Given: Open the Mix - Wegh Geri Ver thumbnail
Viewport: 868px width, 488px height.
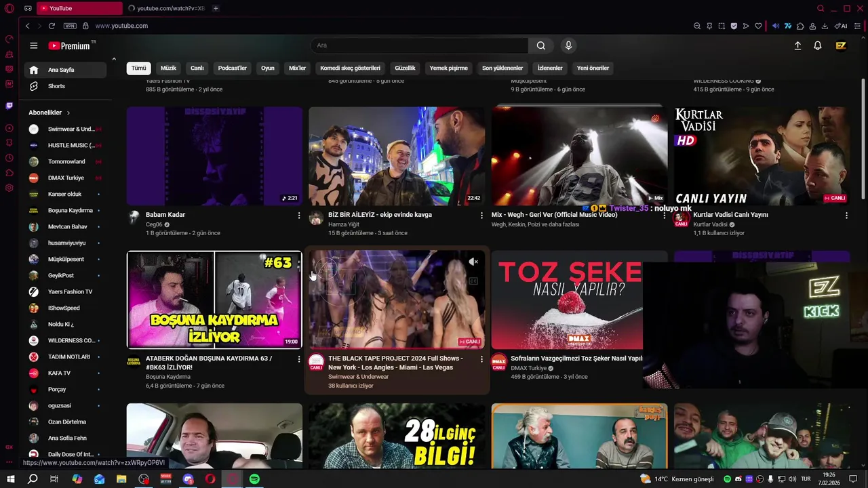Looking at the screenshot, I should [x=579, y=156].
